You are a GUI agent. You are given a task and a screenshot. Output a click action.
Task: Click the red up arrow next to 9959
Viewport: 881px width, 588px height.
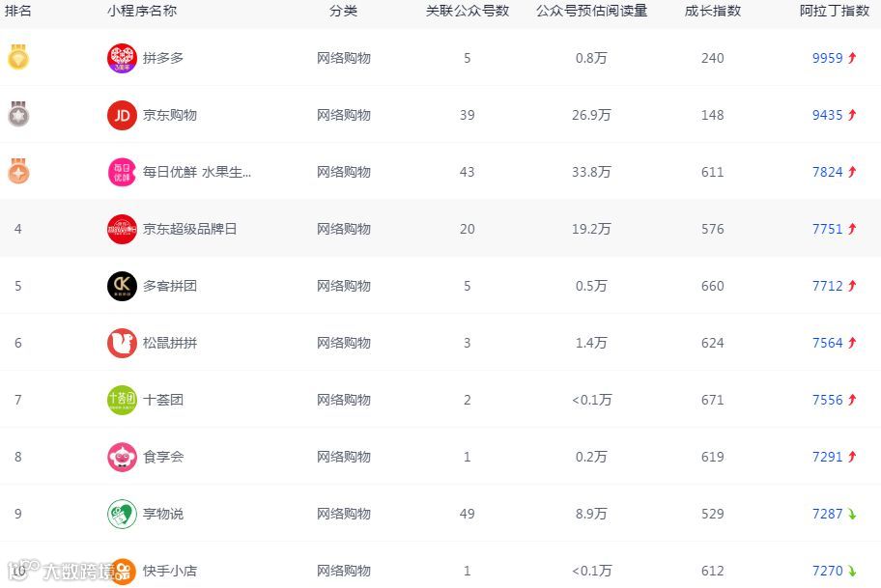850,57
